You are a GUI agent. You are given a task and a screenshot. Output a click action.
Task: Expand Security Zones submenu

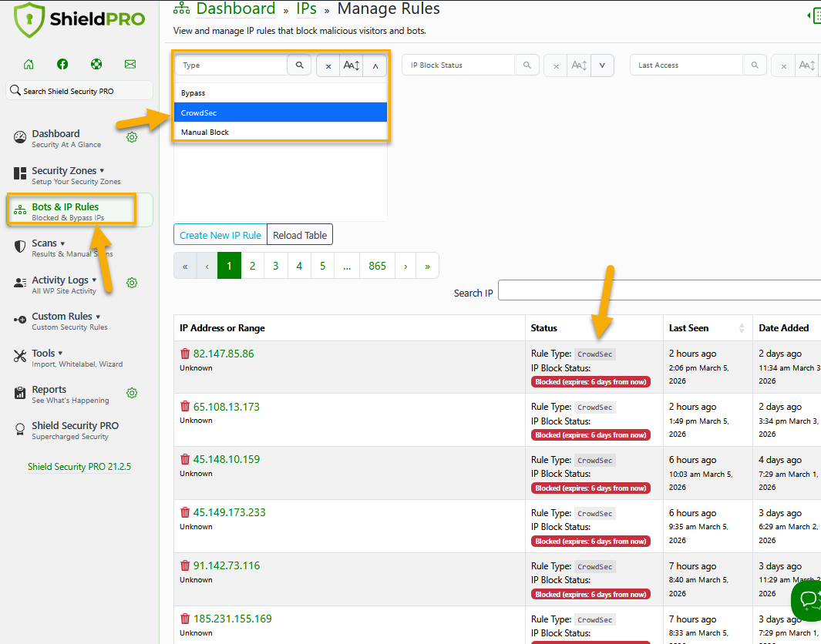click(102, 171)
